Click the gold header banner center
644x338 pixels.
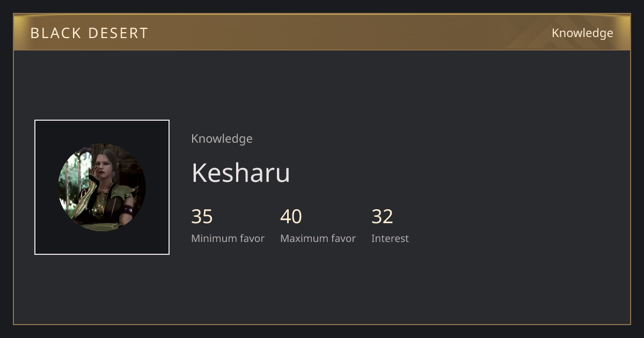pyautogui.click(x=322, y=32)
